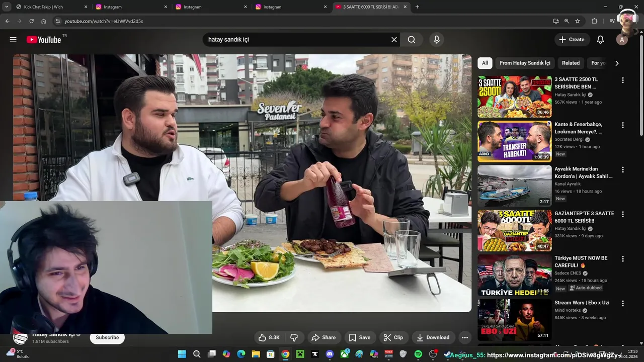Open GAZİANTEP'TE 3 SAATTE 6000 TL thumbnail

[x=514, y=230]
